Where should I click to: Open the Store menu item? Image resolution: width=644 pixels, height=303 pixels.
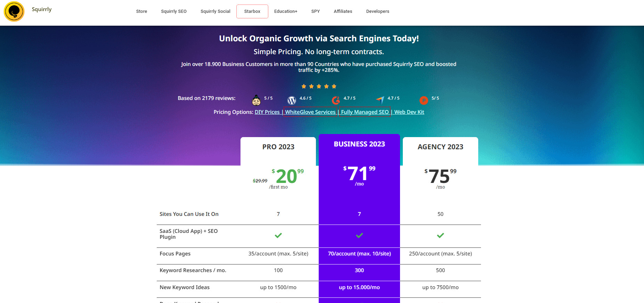coord(141,11)
